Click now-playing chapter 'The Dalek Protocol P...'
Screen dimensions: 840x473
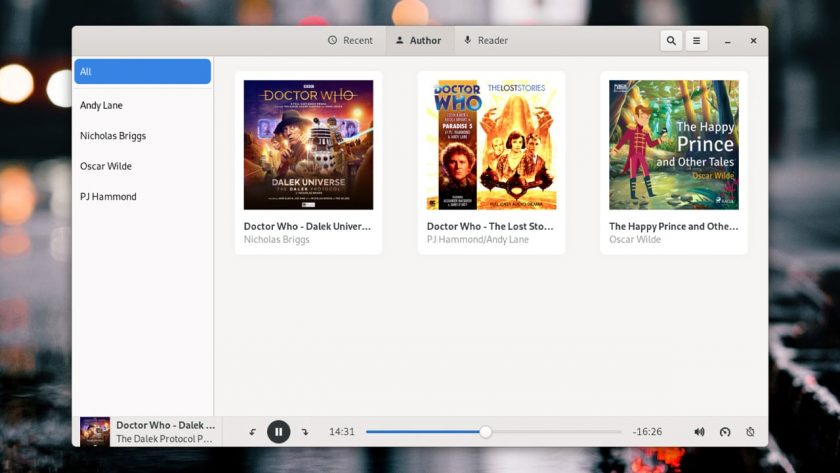(164, 439)
